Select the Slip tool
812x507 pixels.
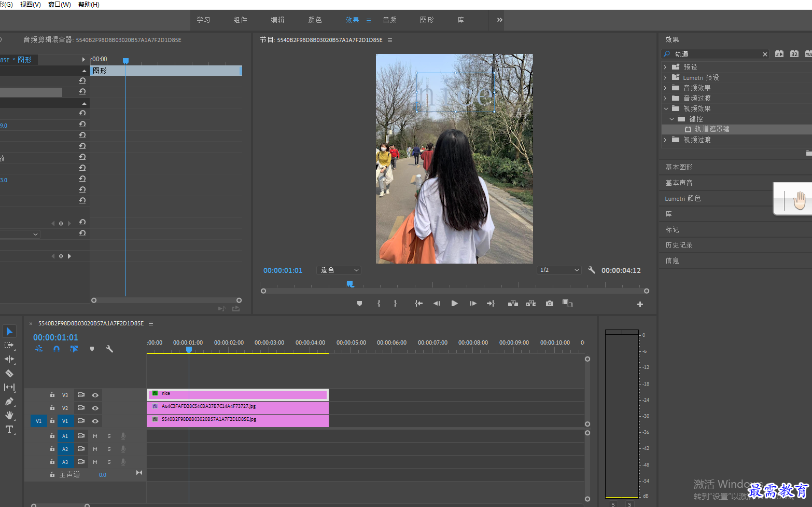9,387
